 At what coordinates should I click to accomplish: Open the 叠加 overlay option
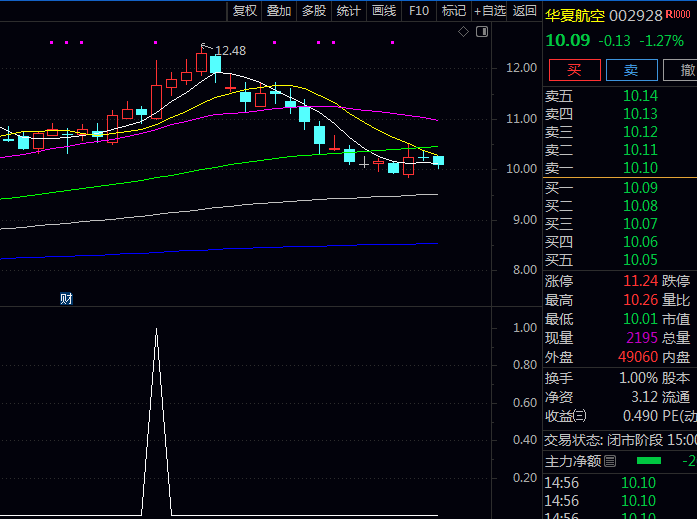(279, 11)
